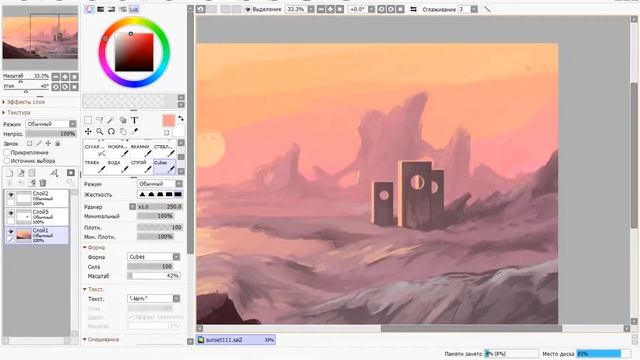
Task: Open the layer Режим blend mode dropdown
Action: (51, 124)
